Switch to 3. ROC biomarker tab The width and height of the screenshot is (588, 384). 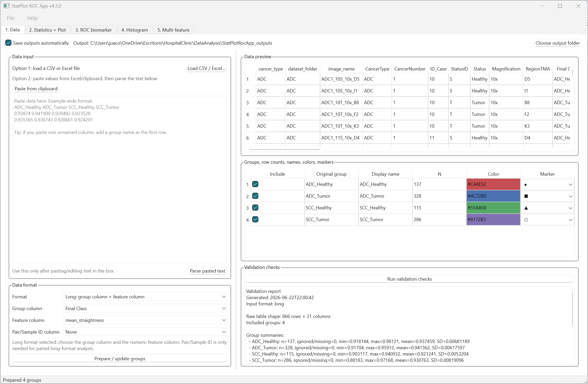pos(94,30)
